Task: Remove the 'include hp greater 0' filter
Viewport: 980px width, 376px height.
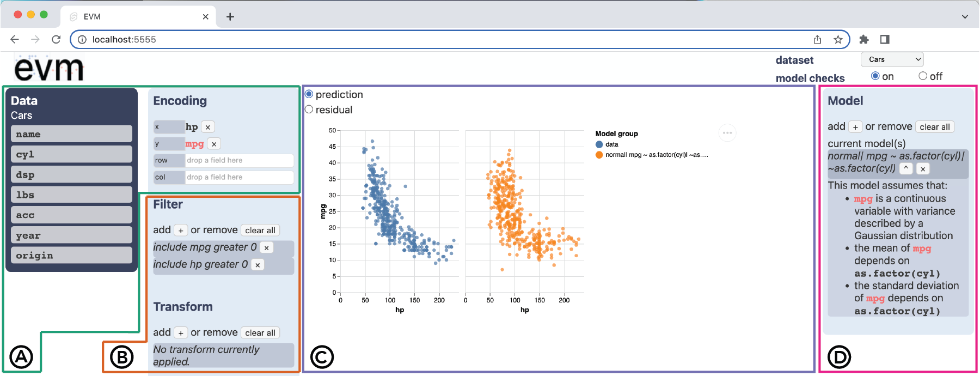Action: coord(258,265)
